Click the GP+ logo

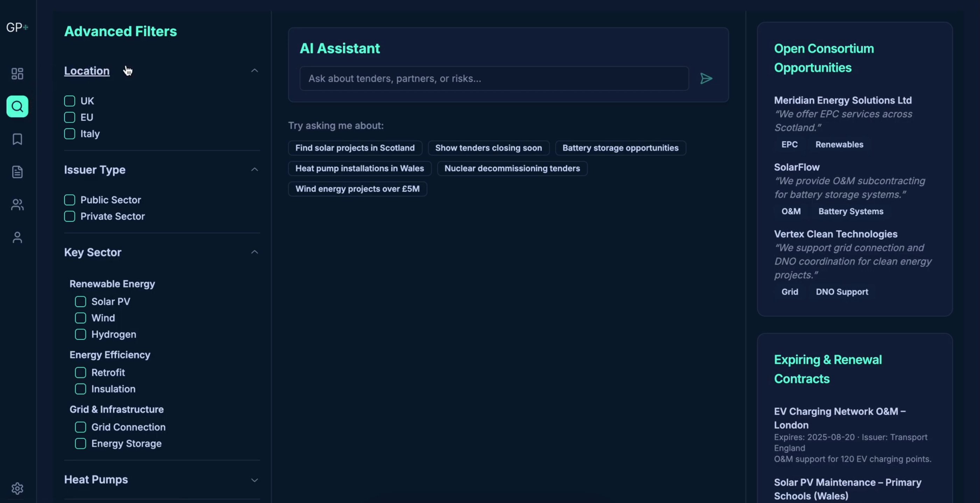[x=17, y=27]
